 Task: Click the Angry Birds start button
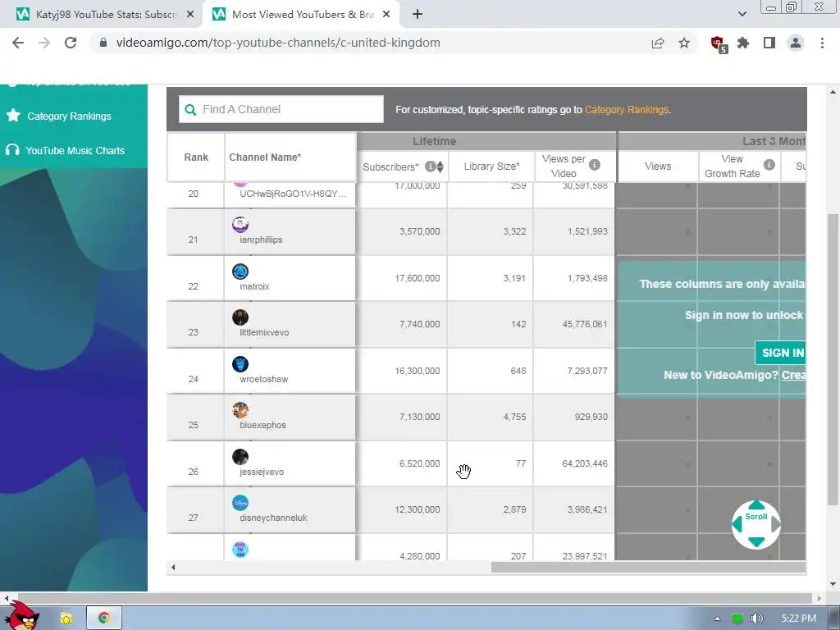21,615
